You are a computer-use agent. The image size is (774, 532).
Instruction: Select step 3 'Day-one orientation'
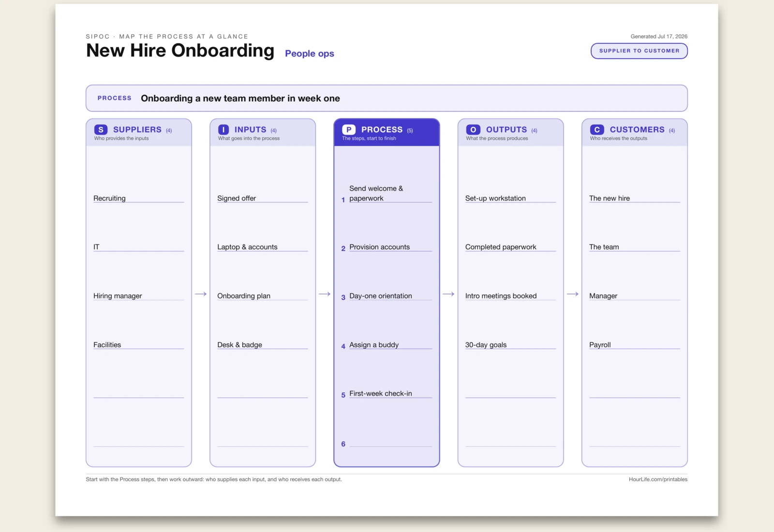click(x=381, y=296)
